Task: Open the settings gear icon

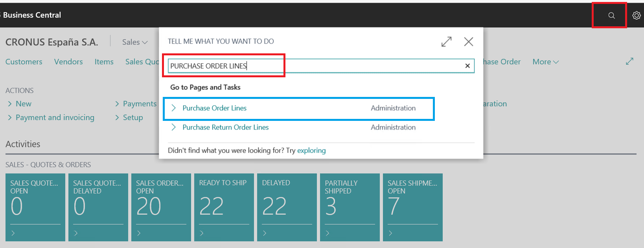Action: (x=637, y=15)
